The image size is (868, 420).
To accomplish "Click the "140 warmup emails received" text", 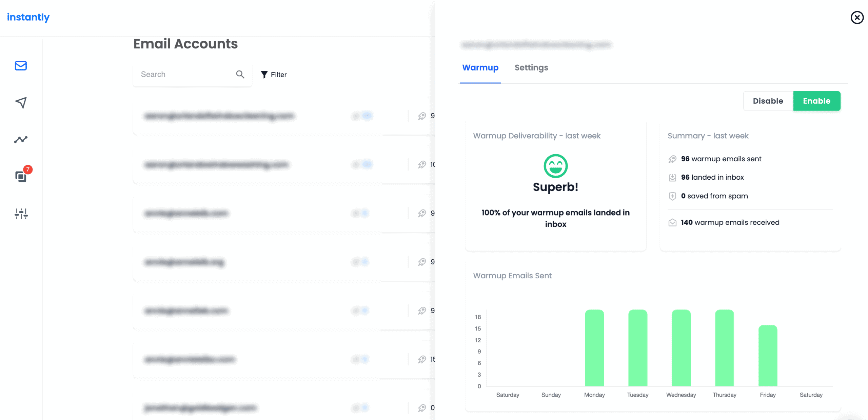I will point(730,222).
